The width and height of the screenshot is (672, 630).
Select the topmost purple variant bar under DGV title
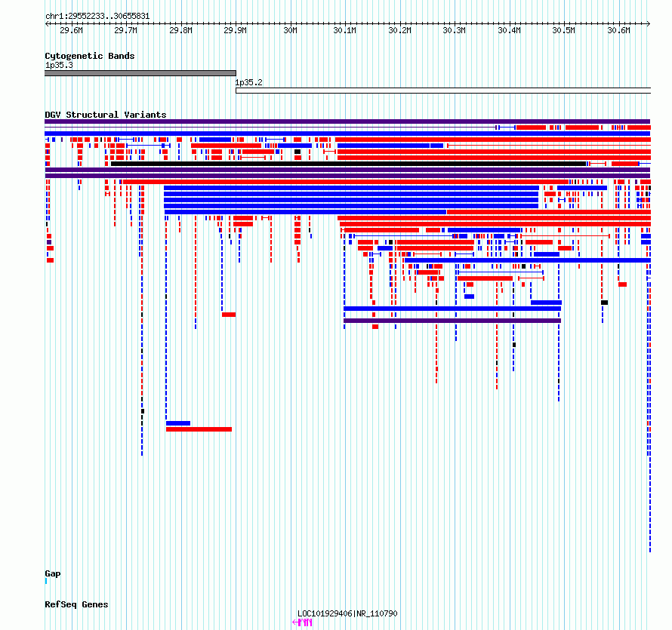(x=347, y=121)
